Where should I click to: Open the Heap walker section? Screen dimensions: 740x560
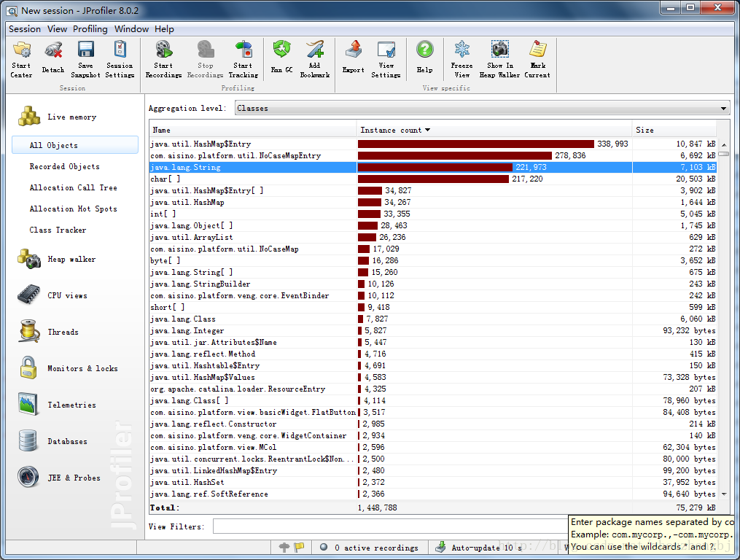coord(57,259)
